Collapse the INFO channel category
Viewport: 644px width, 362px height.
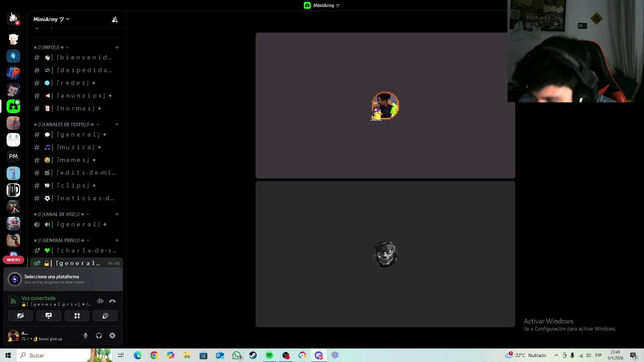51,47
